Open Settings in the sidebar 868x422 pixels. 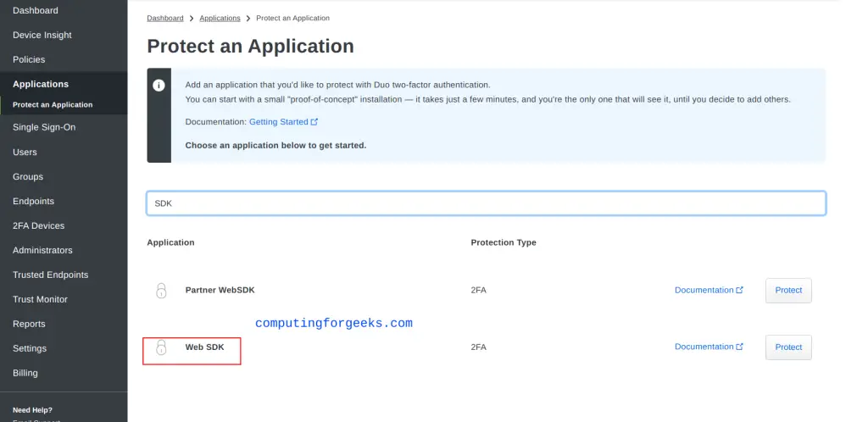click(30, 348)
